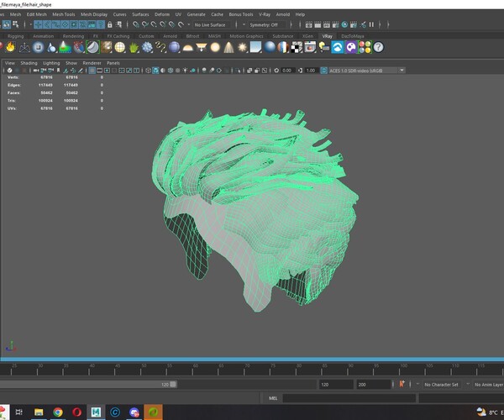The image size is (504, 420).
Task: Open the No Character Set dropdown
Action: click(441, 385)
